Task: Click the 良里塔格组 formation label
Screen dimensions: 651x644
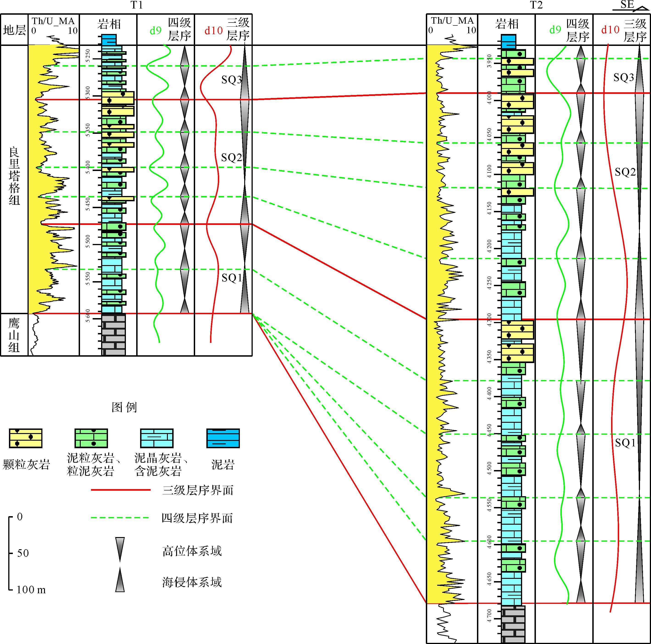Action: coord(14,176)
